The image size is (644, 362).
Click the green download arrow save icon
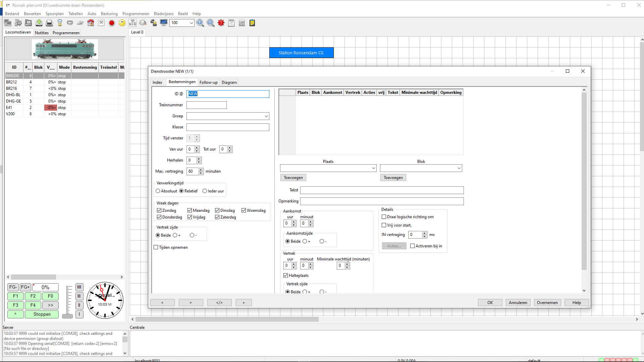coord(39,23)
